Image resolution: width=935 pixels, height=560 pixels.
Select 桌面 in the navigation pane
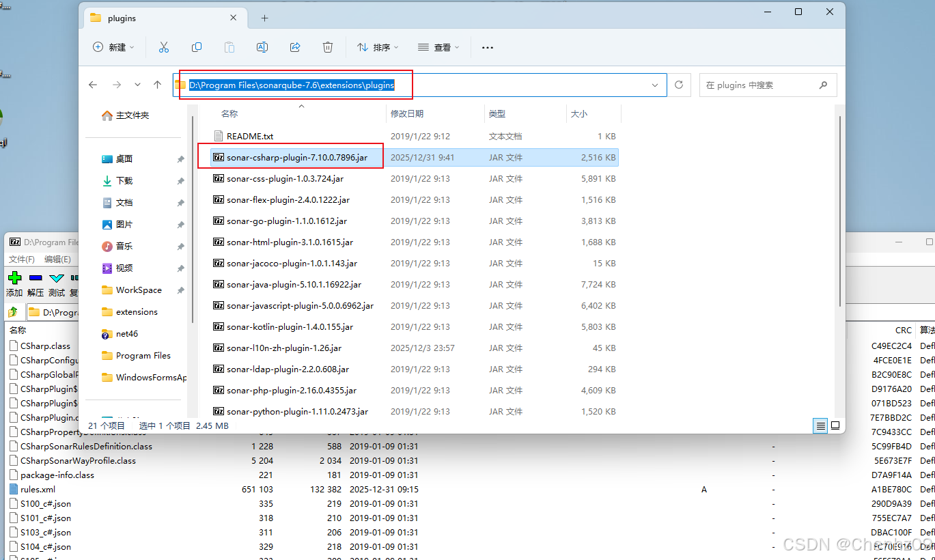(x=117, y=159)
